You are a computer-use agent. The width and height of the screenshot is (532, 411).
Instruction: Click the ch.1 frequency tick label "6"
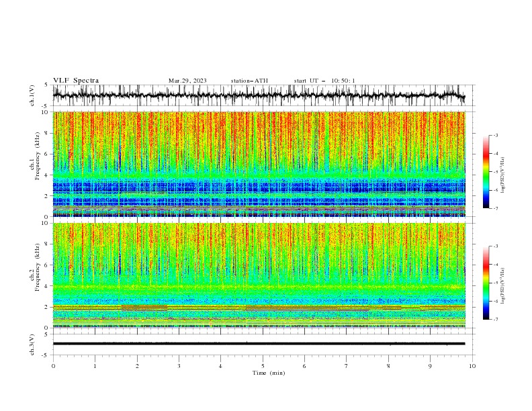coord(47,154)
